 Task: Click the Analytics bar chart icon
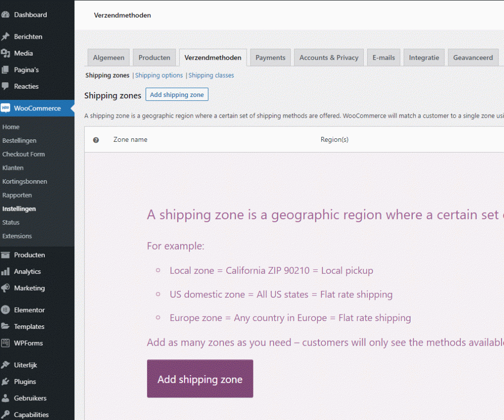[5, 272]
